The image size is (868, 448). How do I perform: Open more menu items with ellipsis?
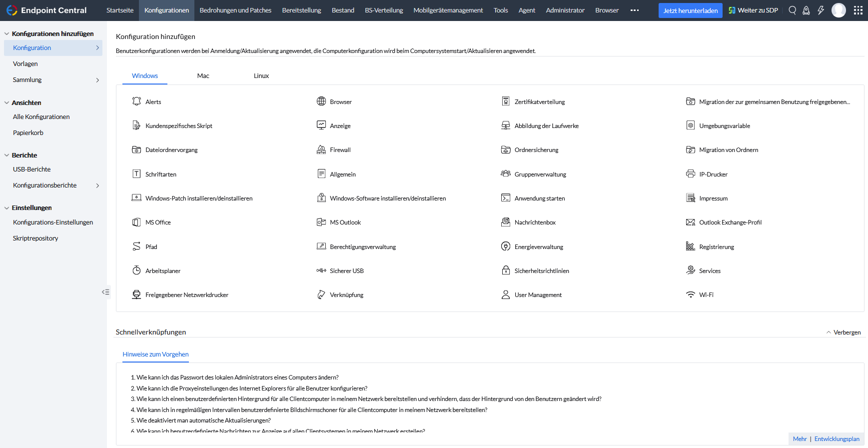[635, 10]
